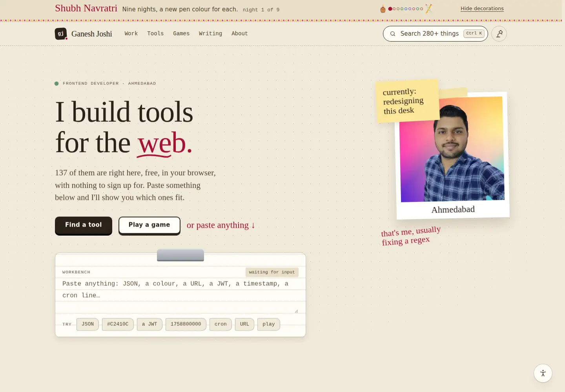Click the textarea resize handle

pyautogui.click(x=296, y=311)
